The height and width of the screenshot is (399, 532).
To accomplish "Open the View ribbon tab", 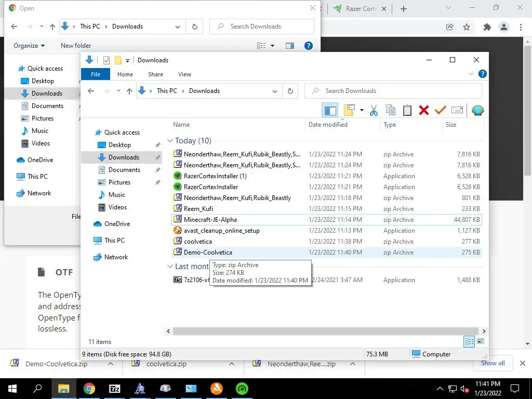I will pyautogui.click(x=184, y=74).
